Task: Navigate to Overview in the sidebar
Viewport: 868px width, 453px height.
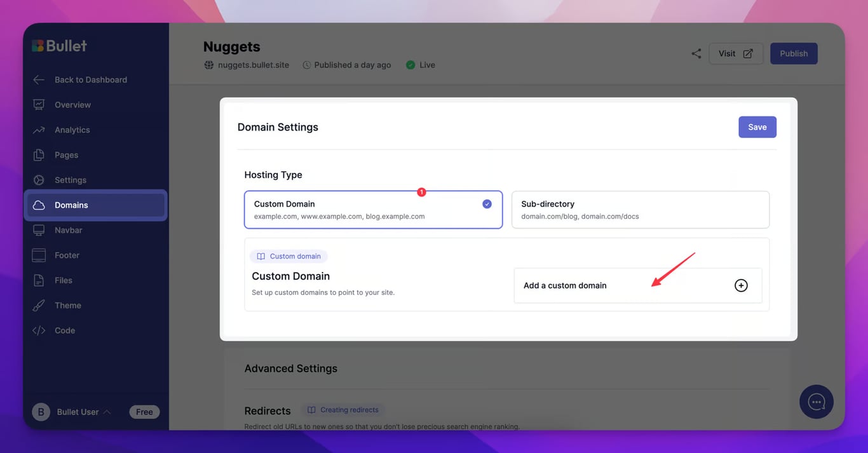Action: pyautogui.click(x=39, y=104)
